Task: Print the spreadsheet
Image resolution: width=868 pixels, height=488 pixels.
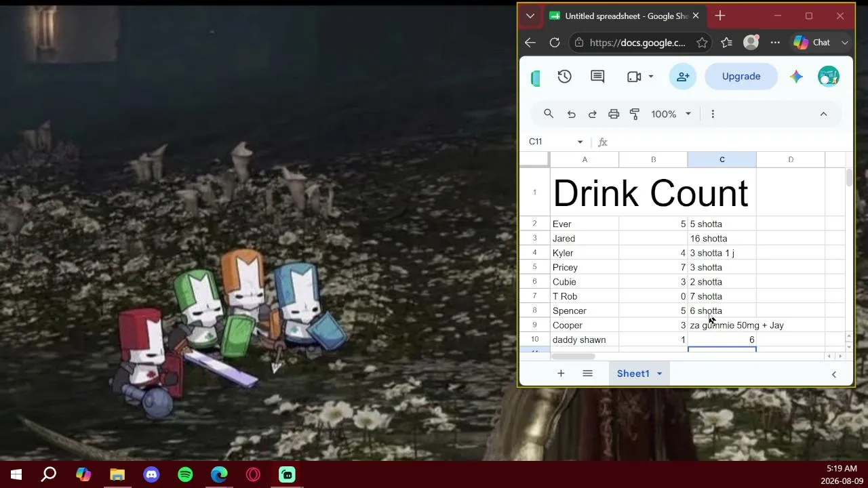Action: click(614, 114)
